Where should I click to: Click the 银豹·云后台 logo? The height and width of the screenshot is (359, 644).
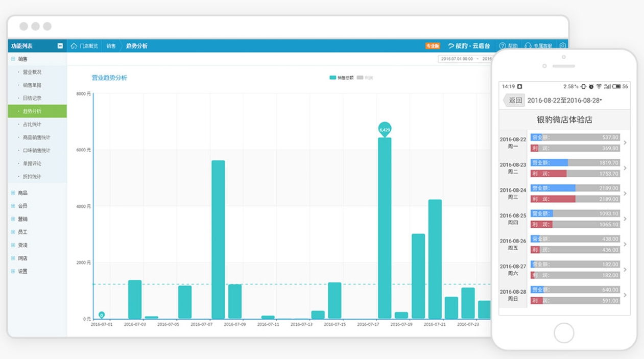coord(469,46)
